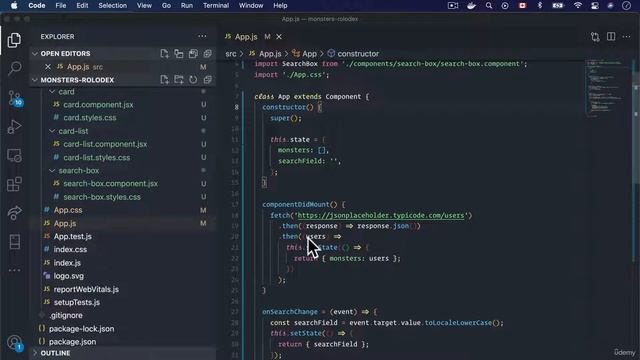The height and width of the screenshot is (360, 640).
Task: Open Spotlight search in macOS menu bar
Action: point(489,6)
